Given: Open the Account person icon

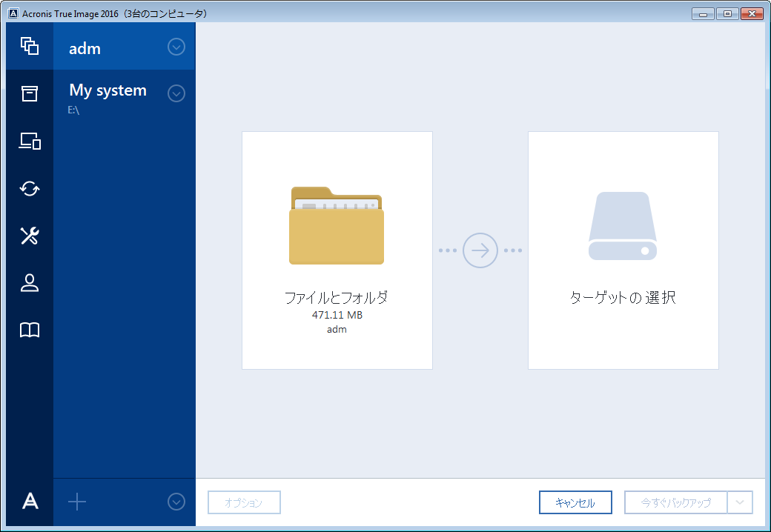Looking at the screenshot, I should pyautogui.click(x=30, y=283).
